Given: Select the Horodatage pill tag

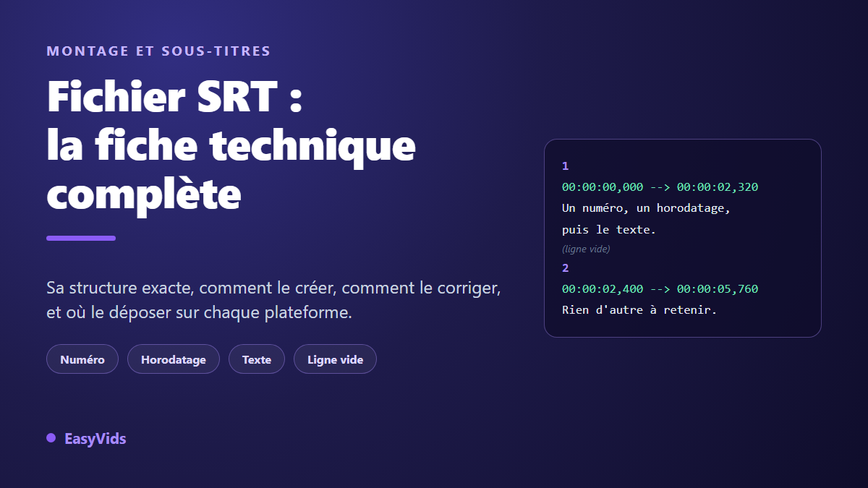Looking at the screenshot, I should click(174, 359).
